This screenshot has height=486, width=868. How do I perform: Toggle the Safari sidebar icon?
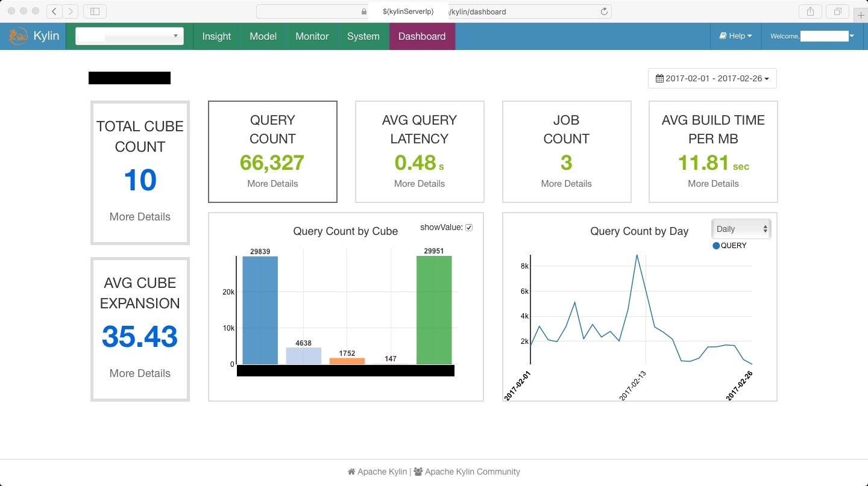click(95, 11)
